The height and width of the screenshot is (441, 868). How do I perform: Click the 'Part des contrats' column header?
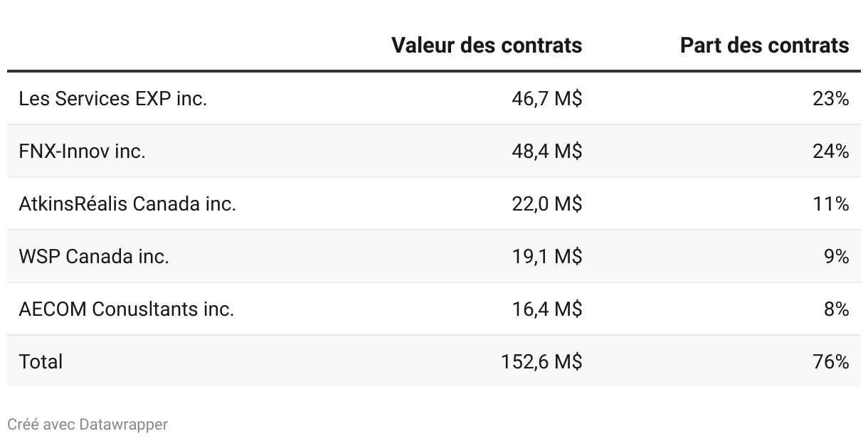pyautogui.click(x=764, y=46)
